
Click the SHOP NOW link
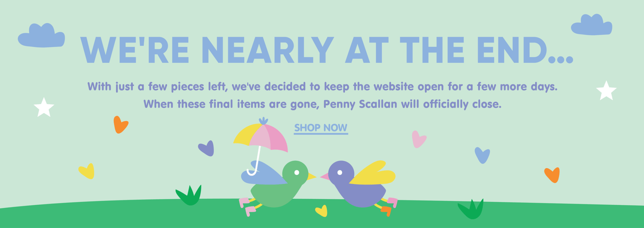pos(321,128)
